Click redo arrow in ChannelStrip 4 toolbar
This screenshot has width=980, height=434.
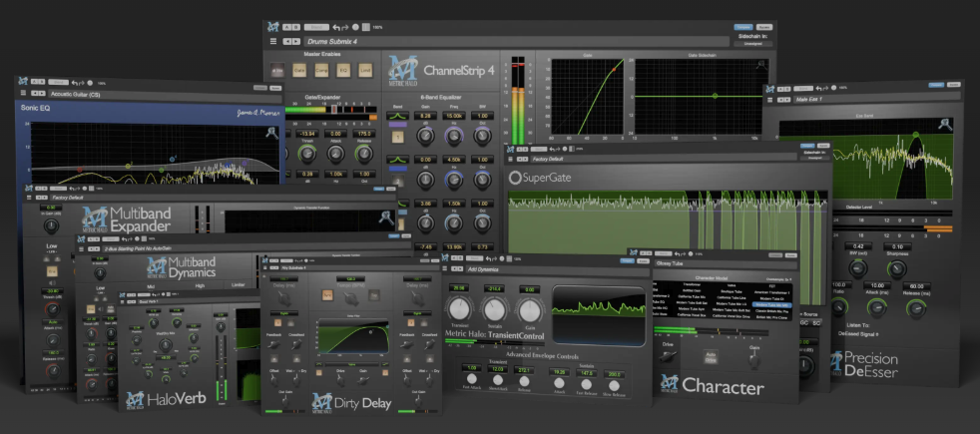[x=345, y=28]
